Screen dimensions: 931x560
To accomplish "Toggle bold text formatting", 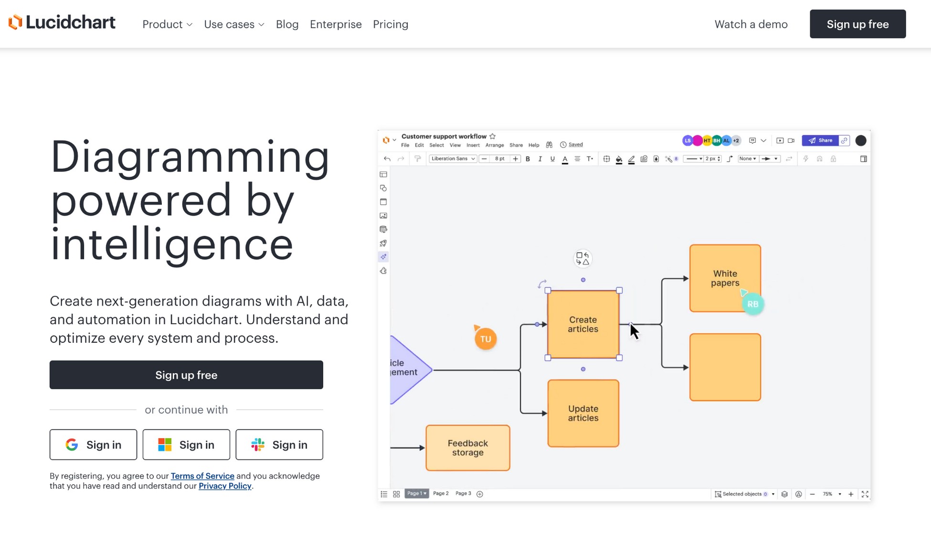I will click(x=527, y=158).
